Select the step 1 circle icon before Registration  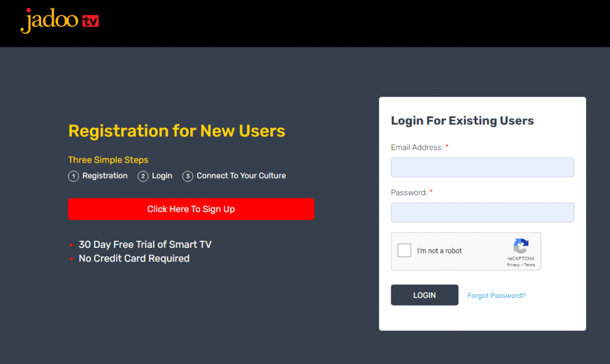[x=73, y=176]
